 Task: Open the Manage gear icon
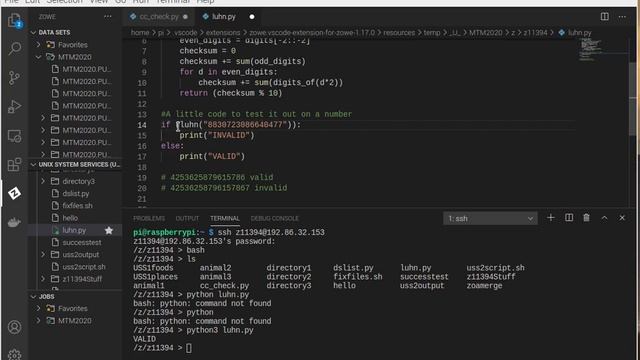point(15,354)
